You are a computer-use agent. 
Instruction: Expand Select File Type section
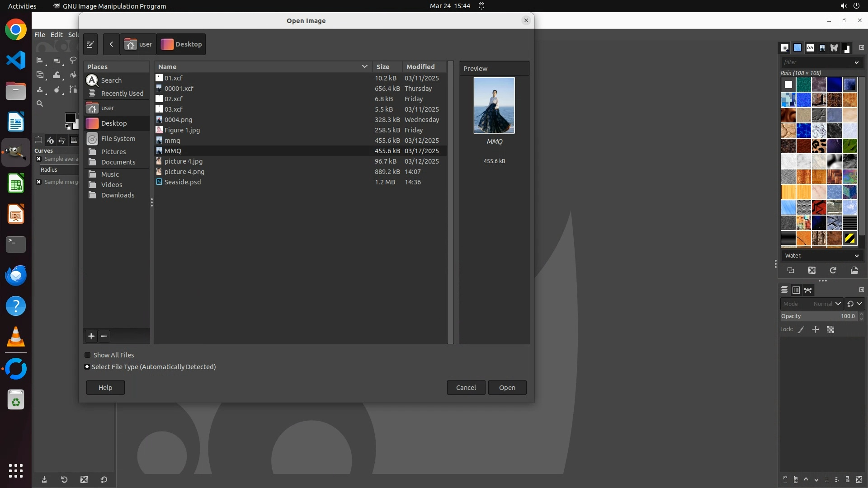click(87, 367)
